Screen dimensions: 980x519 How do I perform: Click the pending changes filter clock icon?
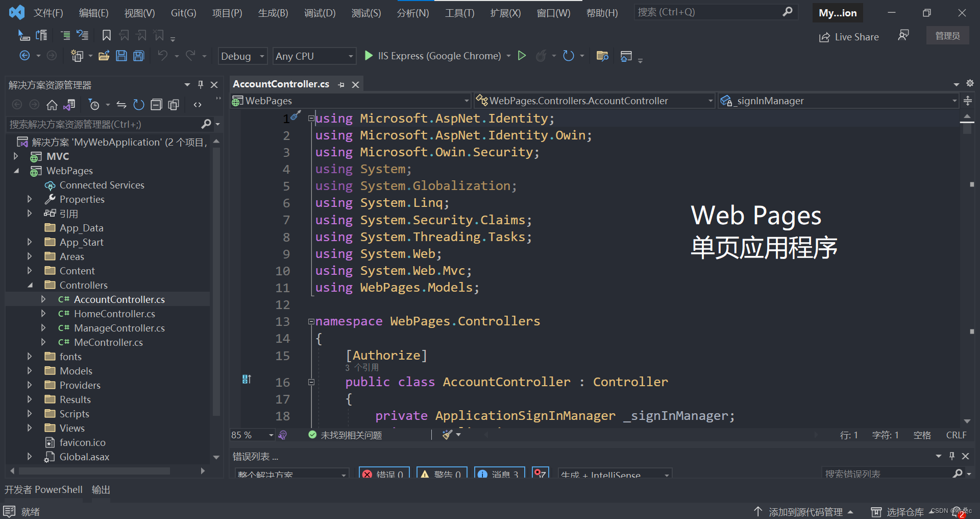94,105
